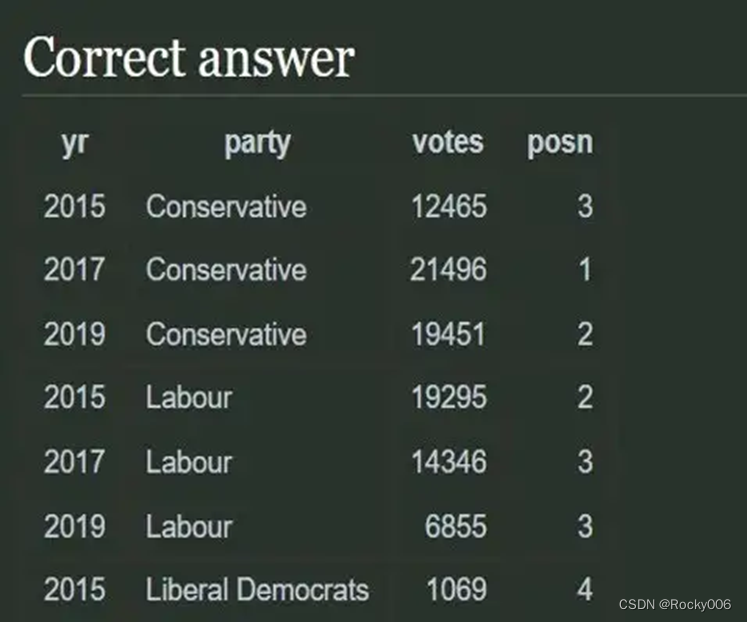Select Labour in the 2019 row
This screenshot has height=622, width=747.
coord(189,527)
